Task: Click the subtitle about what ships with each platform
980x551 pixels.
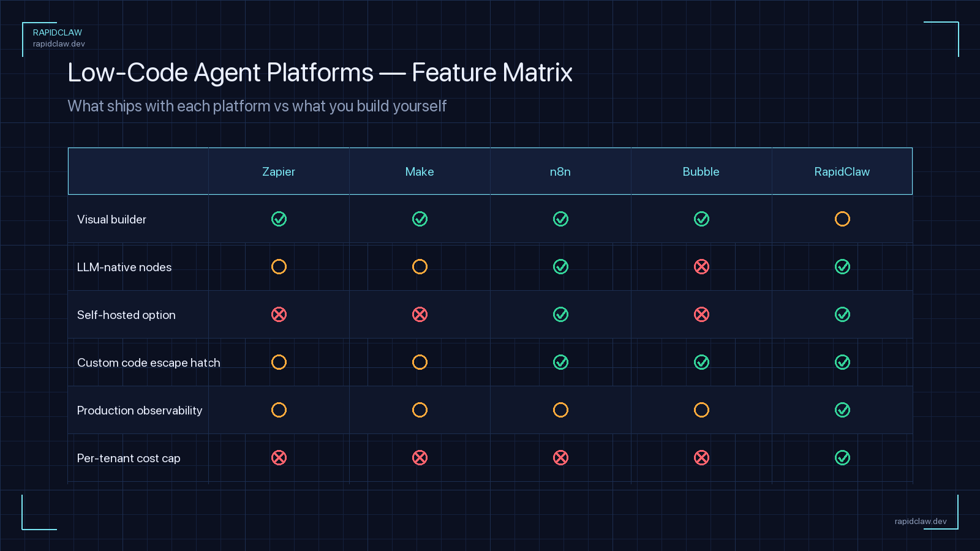Action: pyautogui.click(x=257, y=106)
